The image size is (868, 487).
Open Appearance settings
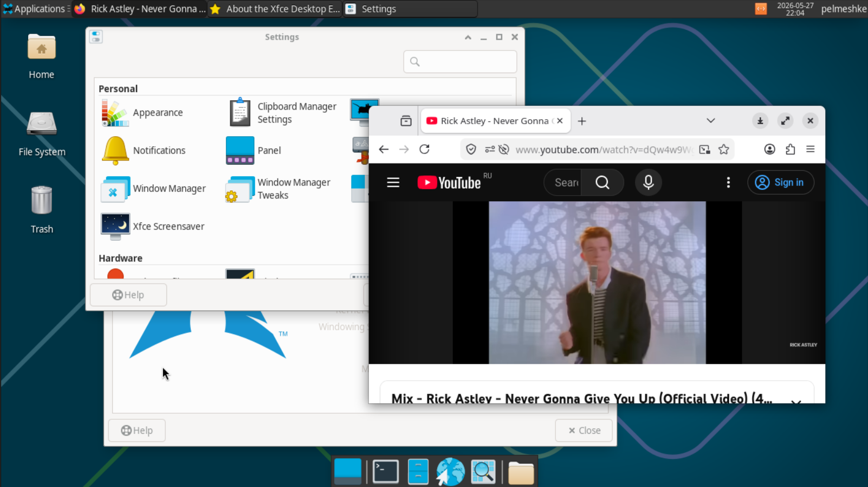[142, 113]
